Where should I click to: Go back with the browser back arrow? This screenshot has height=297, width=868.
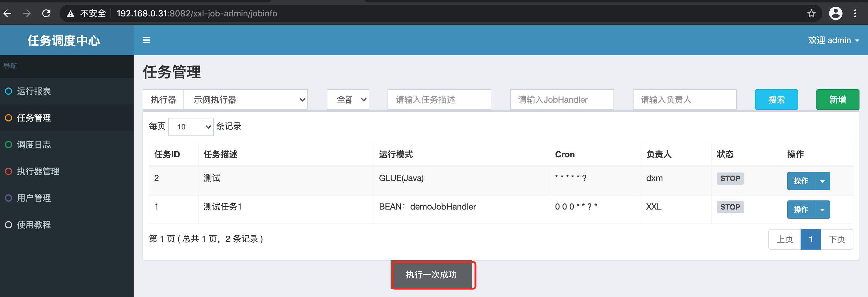[7, 13]
